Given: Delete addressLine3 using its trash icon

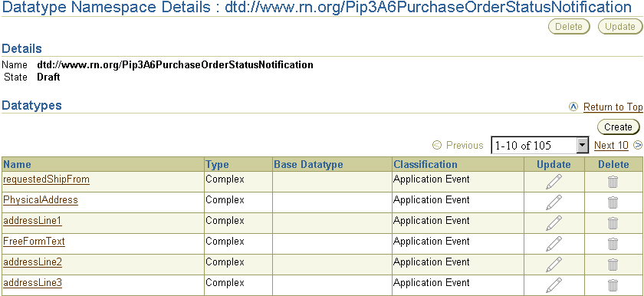Looking at the screenshot, I should [613, 285].
